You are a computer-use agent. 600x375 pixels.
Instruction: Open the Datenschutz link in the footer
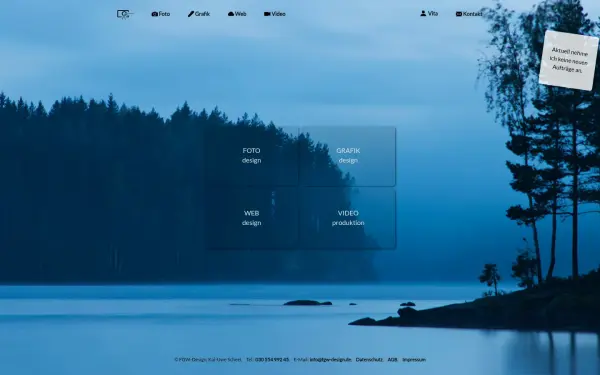tap(369, 360)
